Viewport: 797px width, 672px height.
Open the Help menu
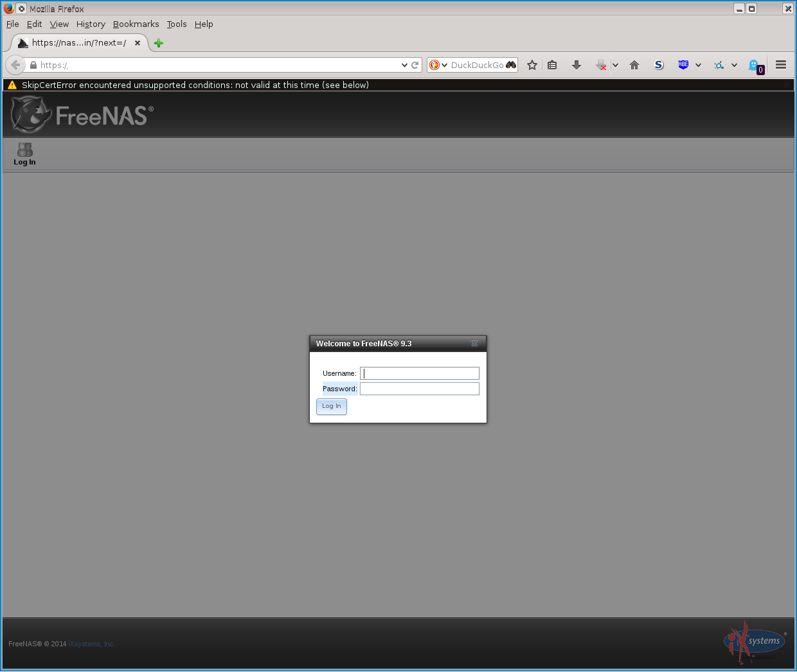(x=204, y=24)
